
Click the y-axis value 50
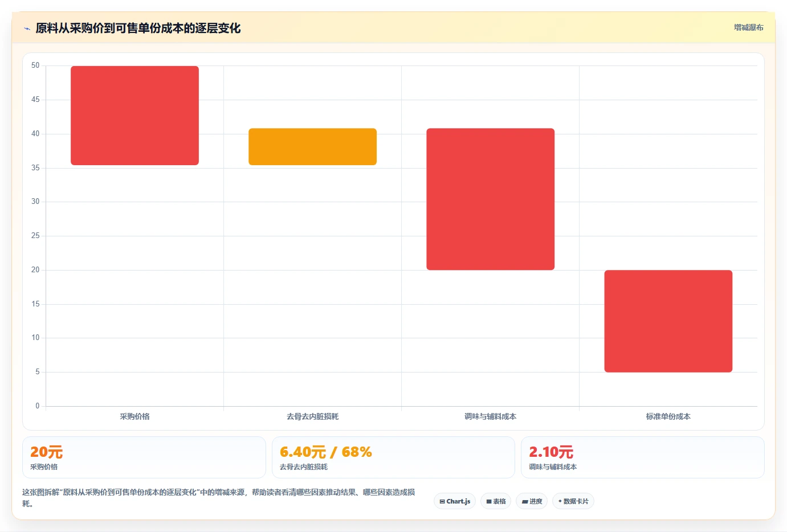pos(35,66)
